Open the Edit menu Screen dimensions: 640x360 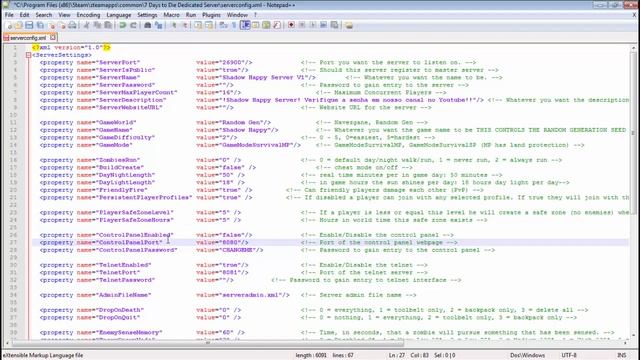tap(24, 15)
